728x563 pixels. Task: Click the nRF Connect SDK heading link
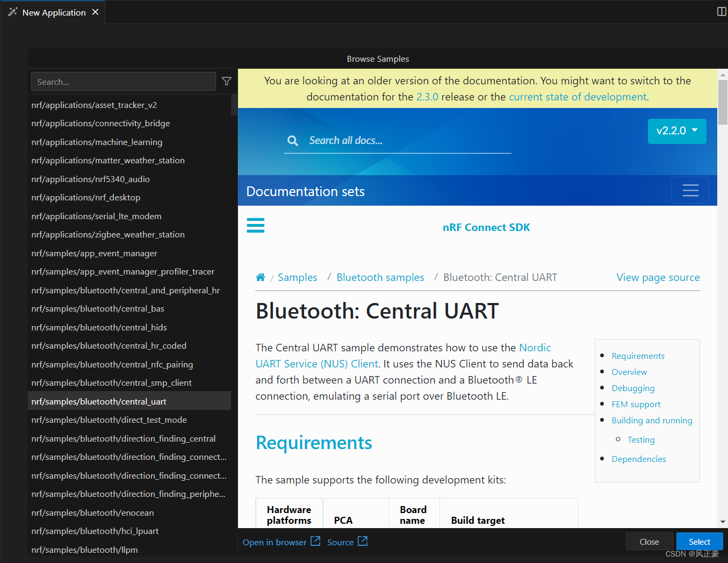point(486,227)
